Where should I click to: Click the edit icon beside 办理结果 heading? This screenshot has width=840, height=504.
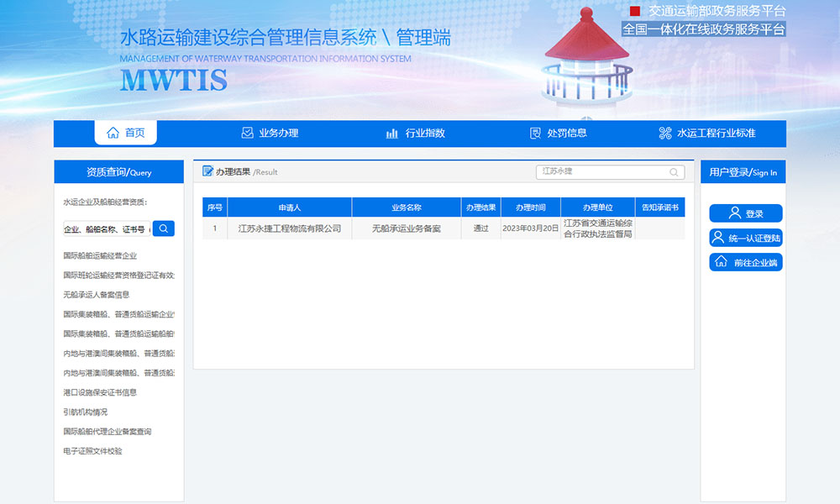[207, 171]
